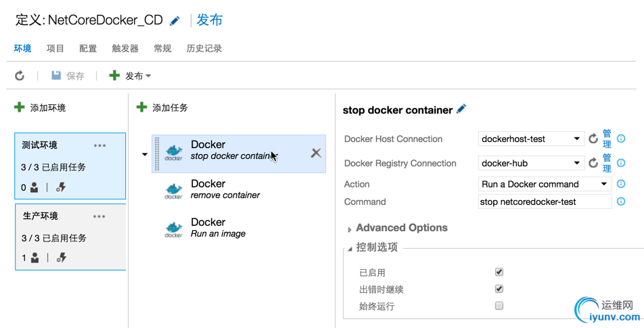Screen dimensions: 644x328
Task: Click the pencil icon next to NetCoreDocker_CD
Action: (175, 21)
